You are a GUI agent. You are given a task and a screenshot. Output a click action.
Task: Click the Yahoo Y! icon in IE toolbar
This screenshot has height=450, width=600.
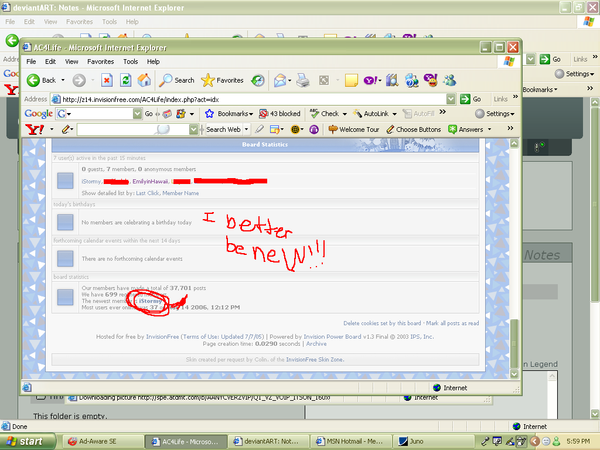pos(370,80)
